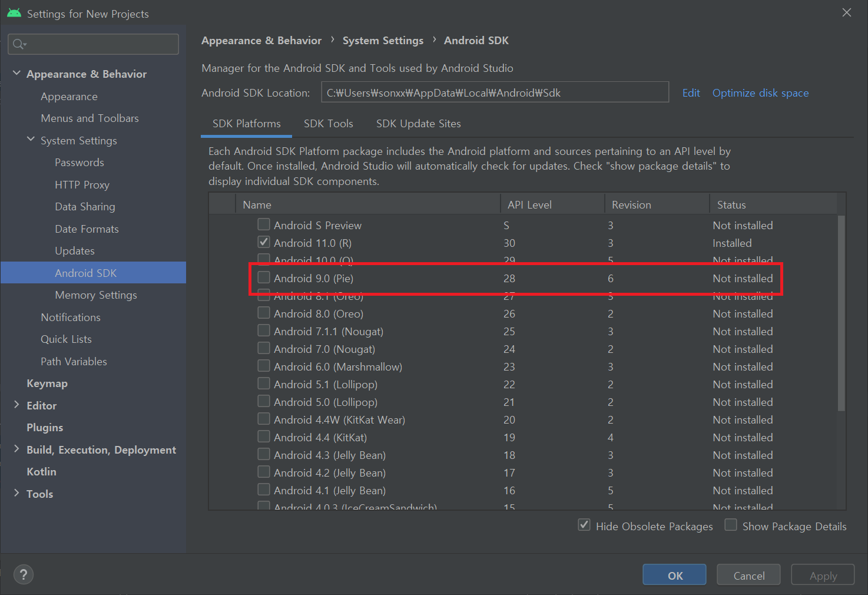Image resolution: width=868 pixels, height=595 pixels.
Task: Collapse Appearance & Behavior tree section
Action: pos(16,73)
